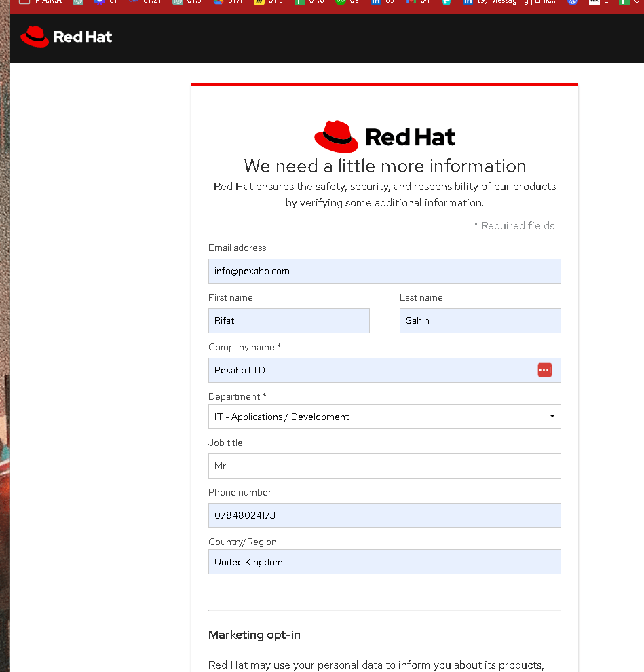The width and height of the screenshot is (644, 672).
Task: Click the 'Country/Region' label
Action: [242, 542]
